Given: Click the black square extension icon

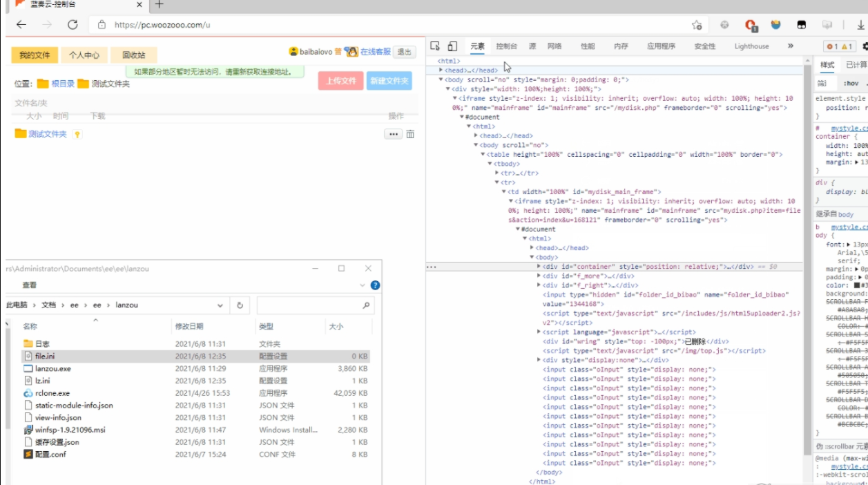Looking at the screenshot, I should pos(801,25).
